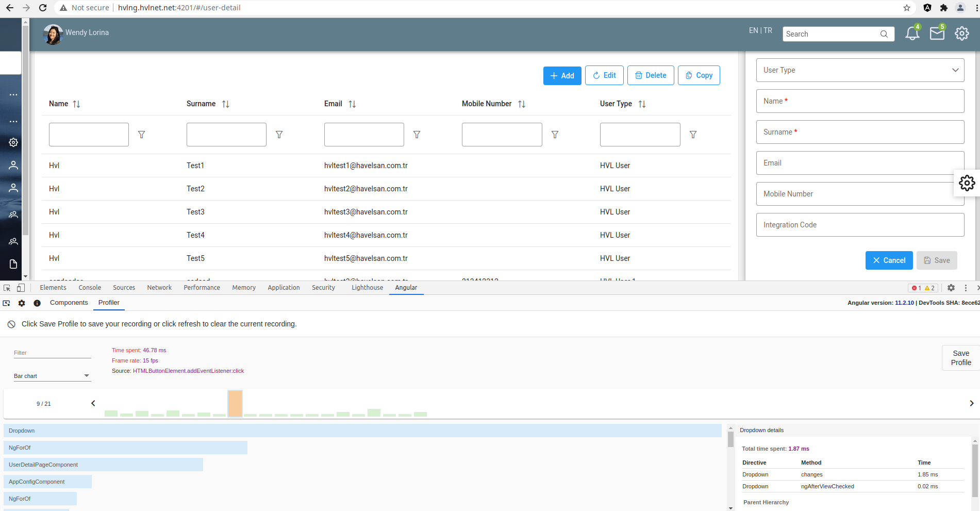This screenshot has height=511, width=980.
Task: Select the Angular DevTools tab
Action: pos(406,288)
